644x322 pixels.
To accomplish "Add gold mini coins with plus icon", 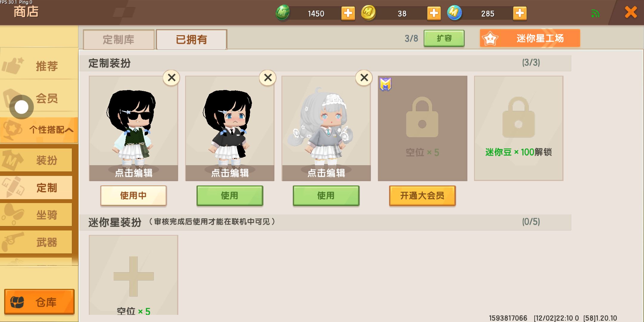I will 434,13.
